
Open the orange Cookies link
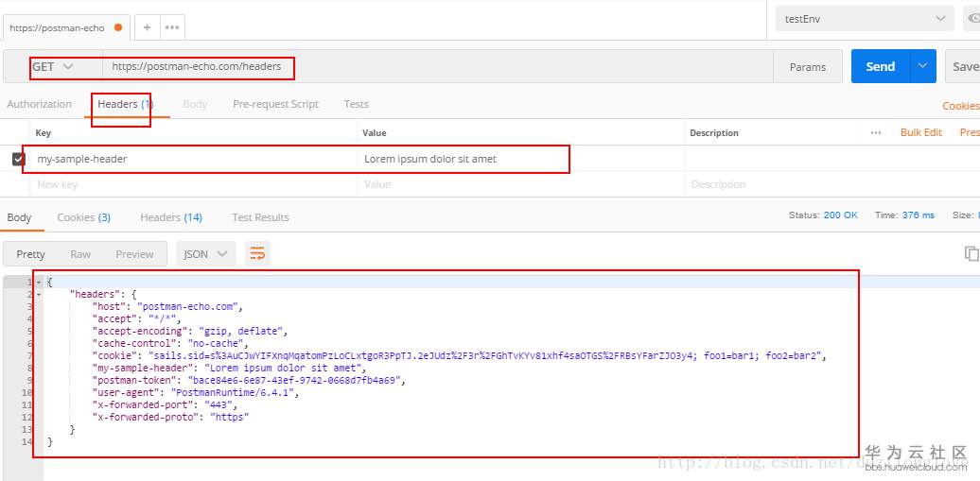click(961, 106)
